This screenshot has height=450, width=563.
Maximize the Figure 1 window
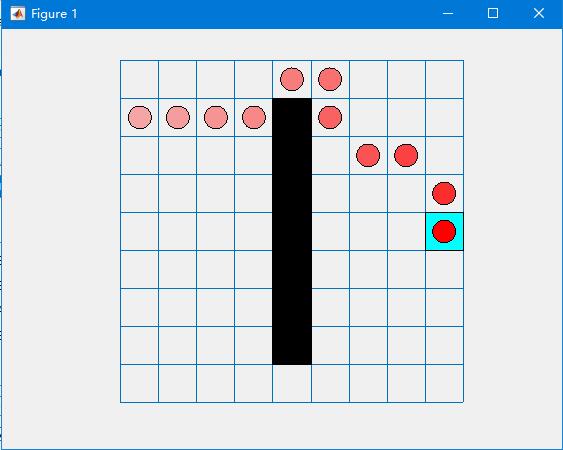(x=493, y=14)
